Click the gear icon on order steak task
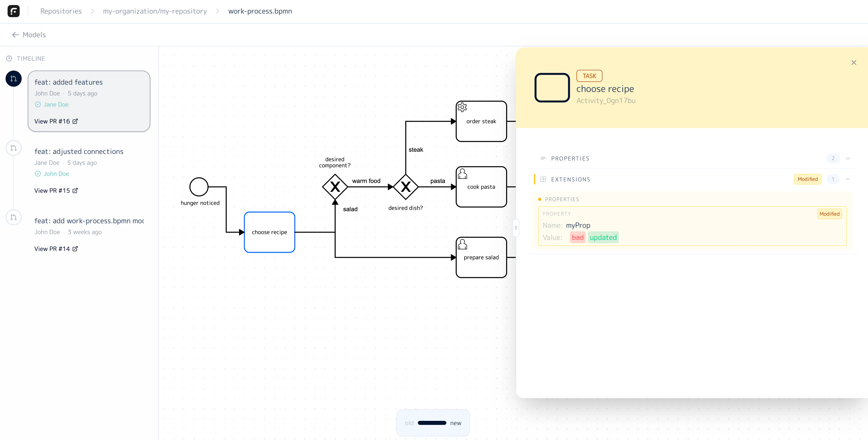The width and height of the screenshot is (868, 440). coord(462,107)
